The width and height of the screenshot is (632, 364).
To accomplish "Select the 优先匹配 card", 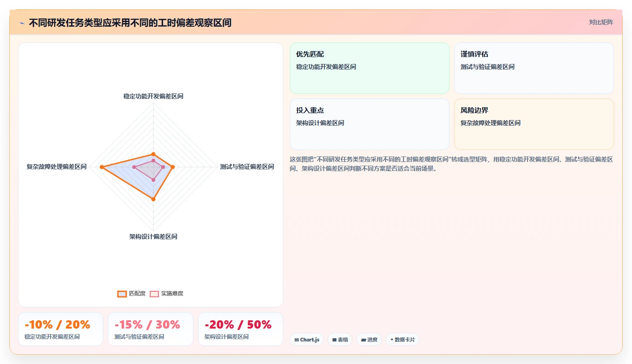I will [x=369, y=68].
